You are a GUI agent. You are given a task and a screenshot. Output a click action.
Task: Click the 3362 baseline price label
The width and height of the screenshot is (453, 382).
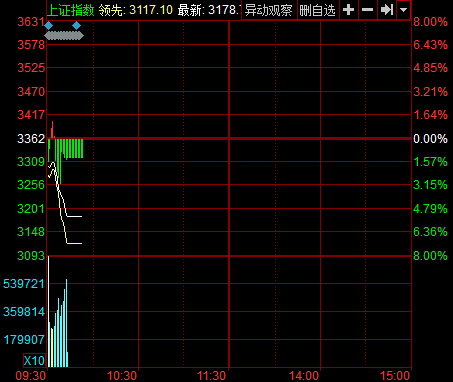31,139
